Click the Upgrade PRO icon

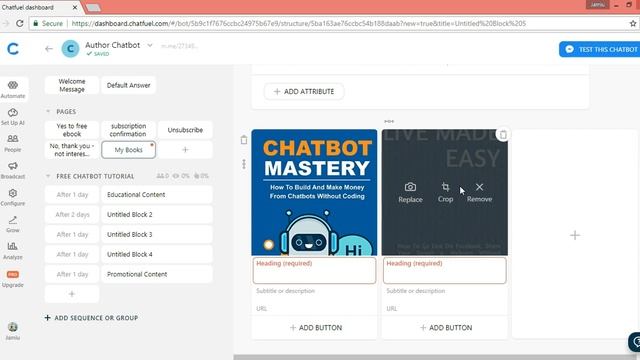click(x=13, y=274)
